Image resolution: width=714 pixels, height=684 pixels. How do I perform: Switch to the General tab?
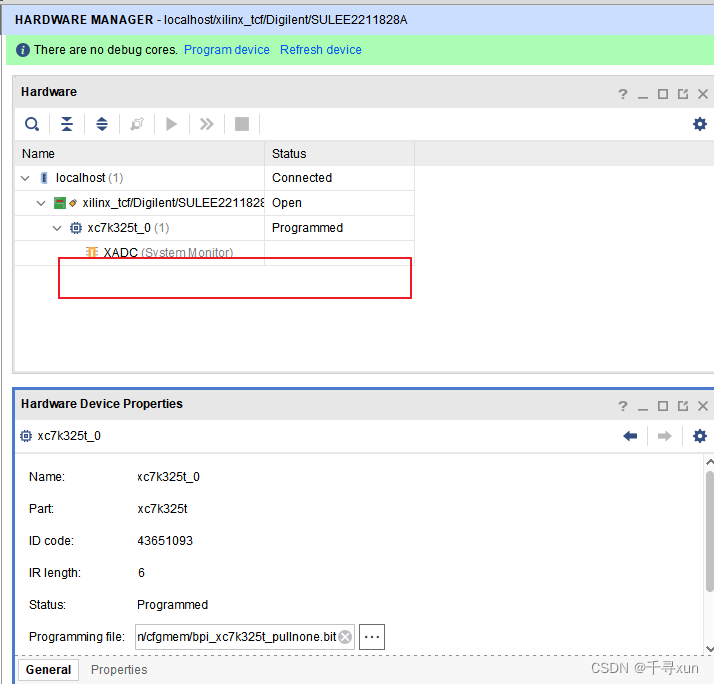(x=48, y=669)
